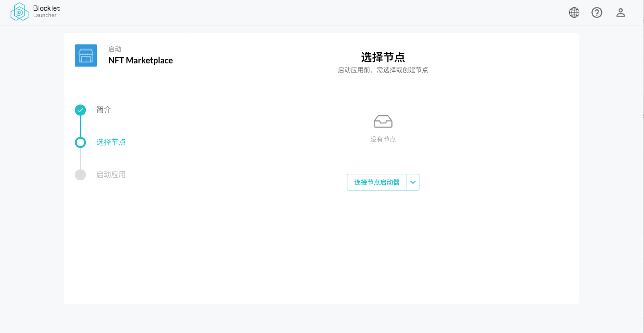Select the 选择节点 step label
This screenshot has height=333, width=644.
pos(111,142)
